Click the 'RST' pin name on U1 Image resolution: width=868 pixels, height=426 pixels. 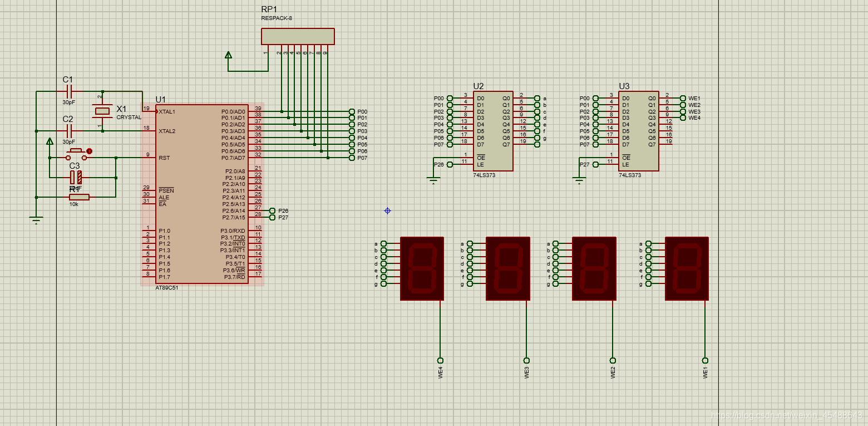pos(164,158)
